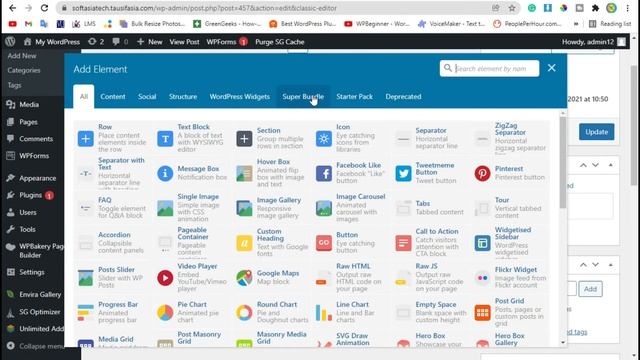Add the GO Button element

click(x=350, y=243)
